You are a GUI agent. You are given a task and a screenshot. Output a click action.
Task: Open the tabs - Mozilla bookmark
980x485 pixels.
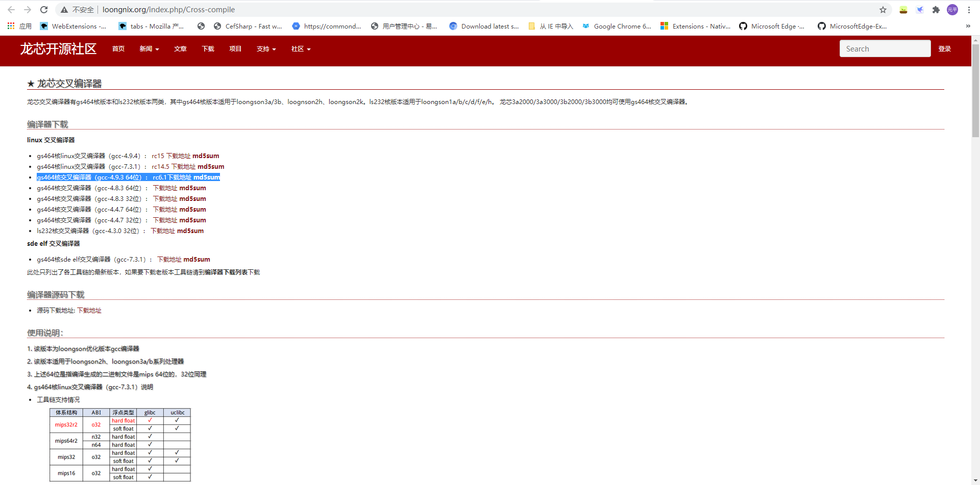[x=151, y=26]
